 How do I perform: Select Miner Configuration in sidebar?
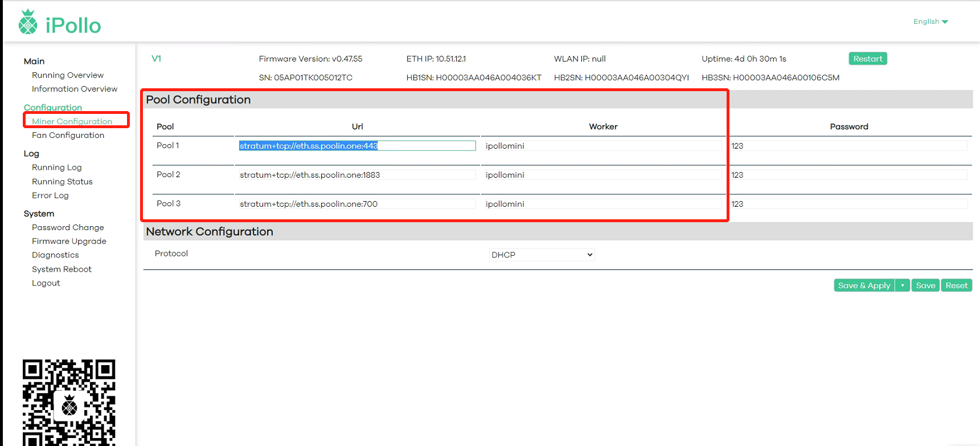[72, 121]
